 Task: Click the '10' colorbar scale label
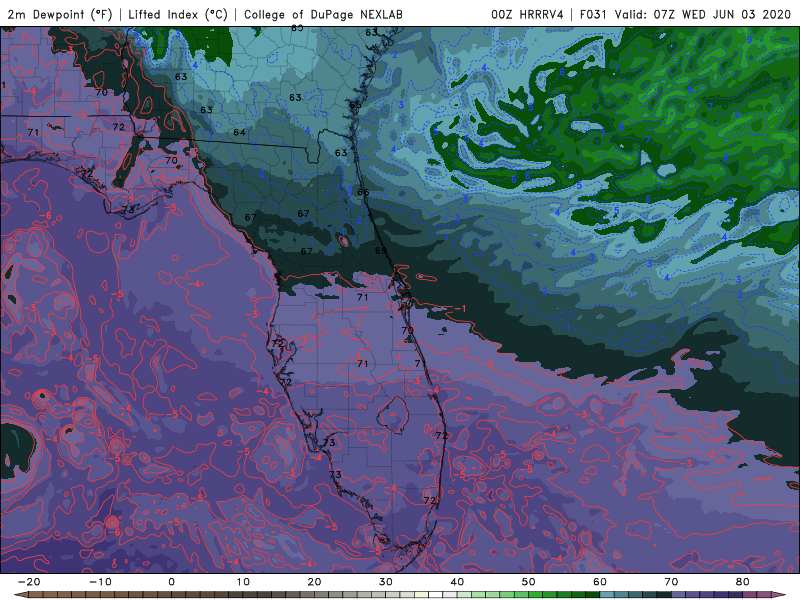tap(243, 582)
